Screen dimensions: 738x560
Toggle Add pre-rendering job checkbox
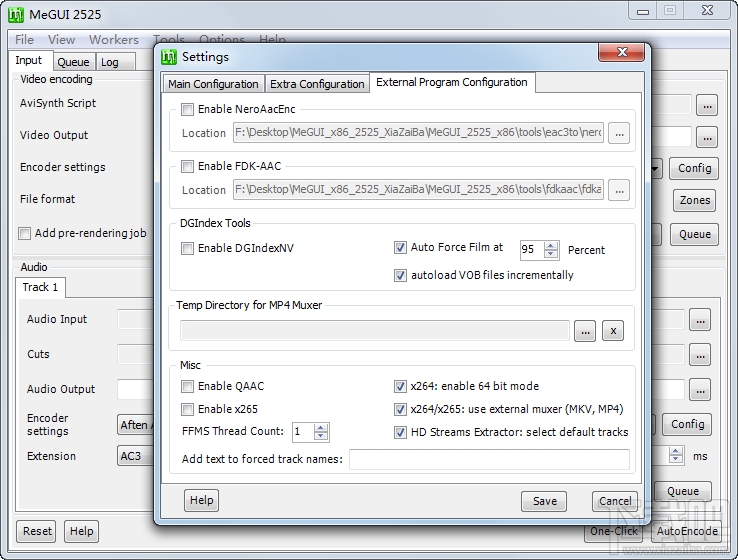pyautogui.click(x=24, y=233)
